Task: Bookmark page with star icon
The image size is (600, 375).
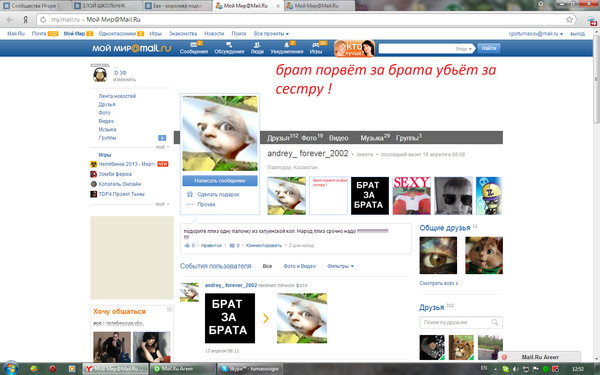Action: (x=569, y=20)
